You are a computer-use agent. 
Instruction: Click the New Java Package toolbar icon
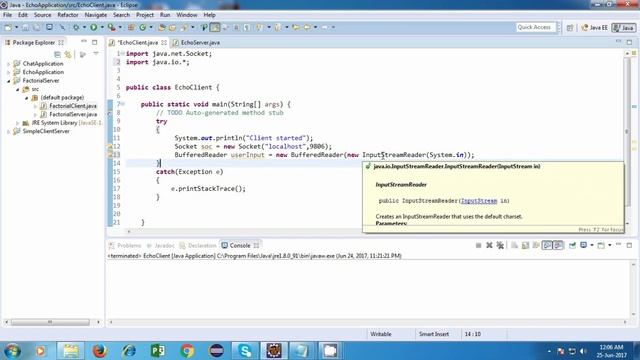[x=131, y=27]
